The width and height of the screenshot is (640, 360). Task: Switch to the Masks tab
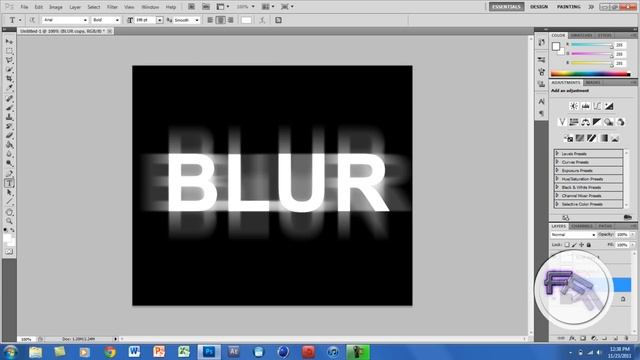point(593,82)
